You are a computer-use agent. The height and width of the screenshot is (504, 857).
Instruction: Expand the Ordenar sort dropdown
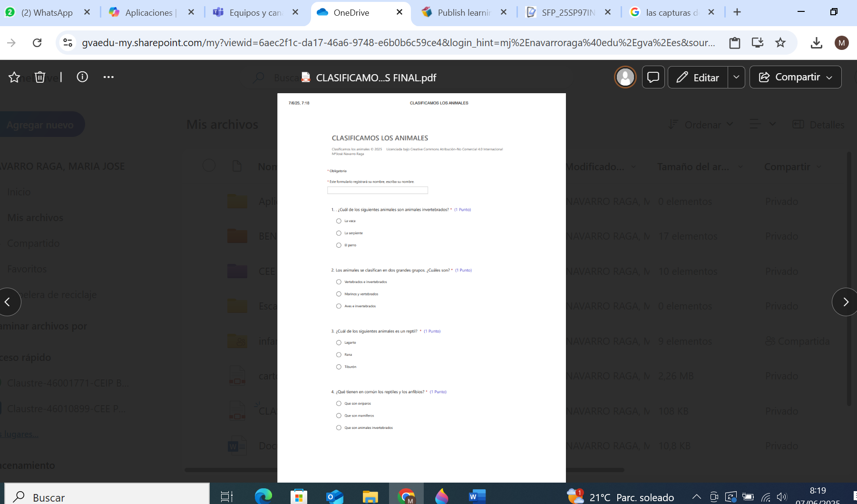701,125
